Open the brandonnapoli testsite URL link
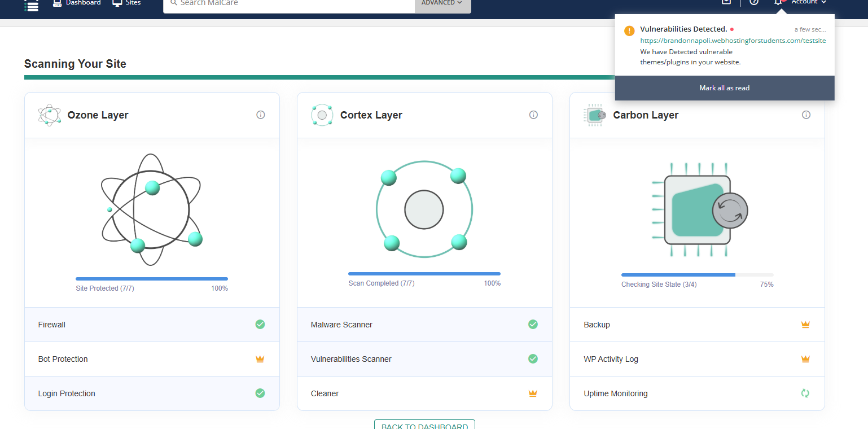868x429 pixels. pos(733,41)
